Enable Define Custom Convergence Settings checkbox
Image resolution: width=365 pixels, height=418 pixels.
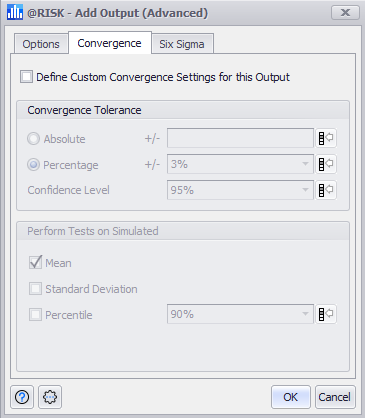[x=26, y=77]
